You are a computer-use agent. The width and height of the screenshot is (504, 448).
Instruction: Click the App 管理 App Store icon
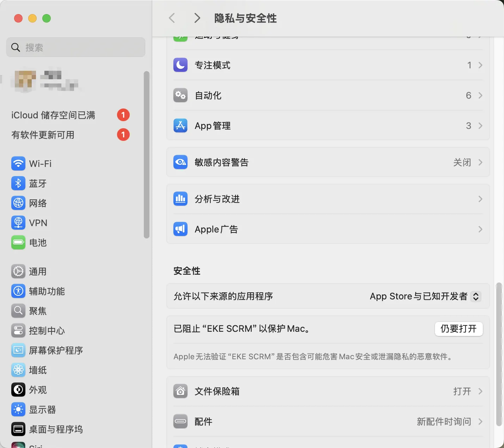(x=180, y=126)
